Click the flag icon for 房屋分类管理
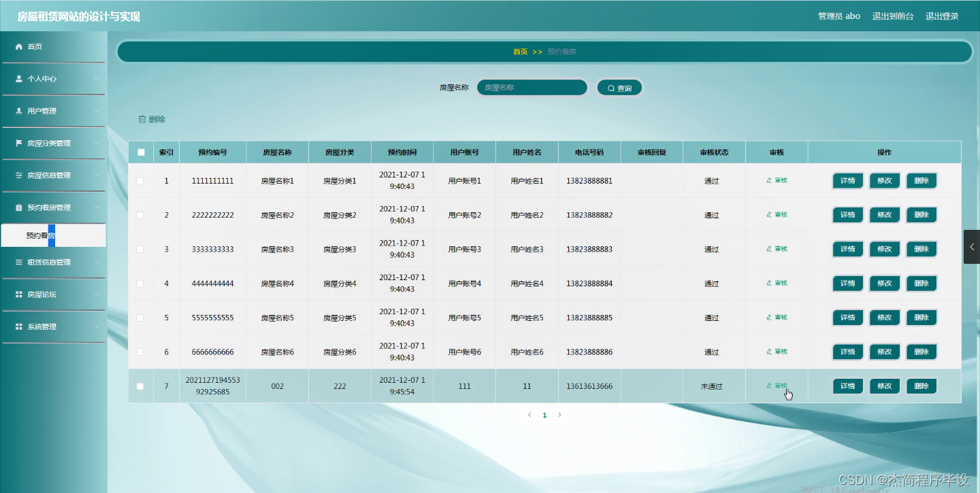 18,143
